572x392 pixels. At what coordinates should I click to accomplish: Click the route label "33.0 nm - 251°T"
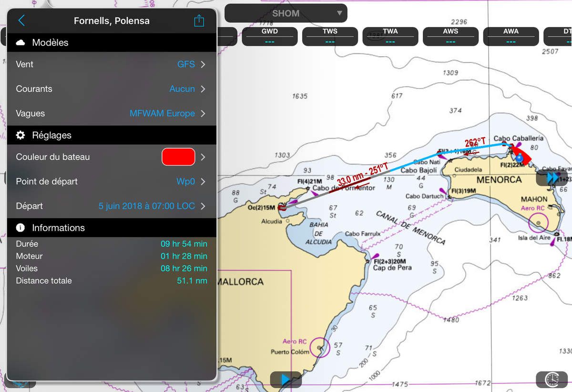click(363, 175)
